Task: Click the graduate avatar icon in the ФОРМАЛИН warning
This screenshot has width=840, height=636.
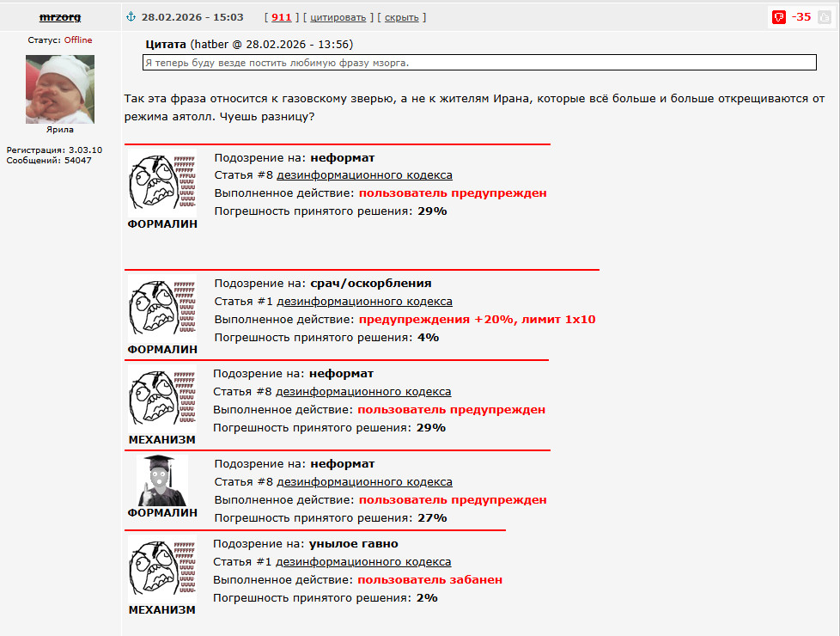Action: 162,480
